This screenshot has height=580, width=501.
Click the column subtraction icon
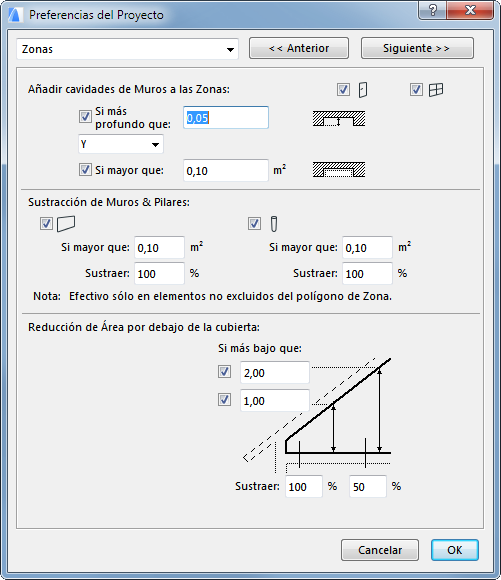pyautogui.click(x=274, y=224)
